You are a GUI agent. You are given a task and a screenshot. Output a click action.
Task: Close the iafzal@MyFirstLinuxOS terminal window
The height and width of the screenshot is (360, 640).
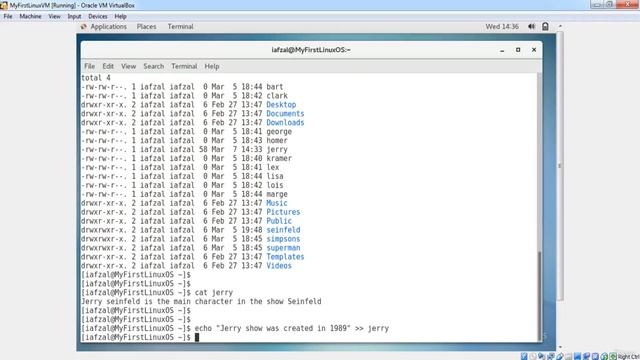click(x=534, y=50)
